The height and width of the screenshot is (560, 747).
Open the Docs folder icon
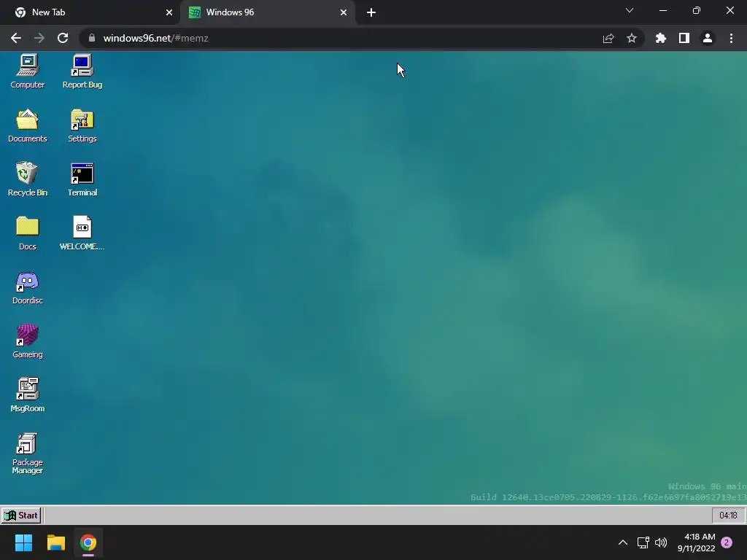[28, 233]
